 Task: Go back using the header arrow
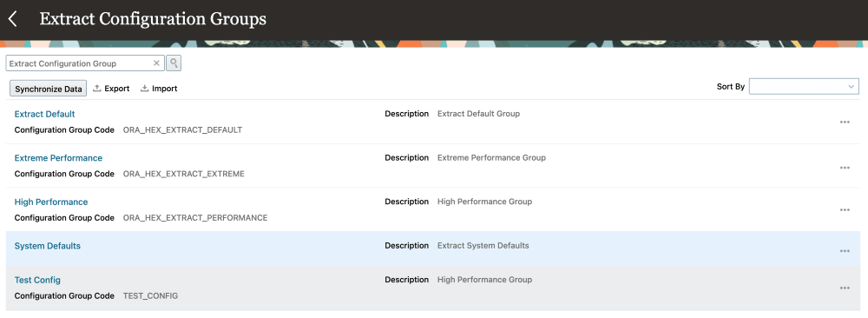13,19
